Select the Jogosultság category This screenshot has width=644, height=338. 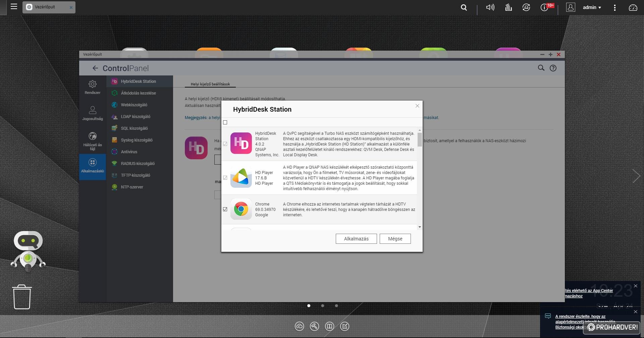pos(93,113)
